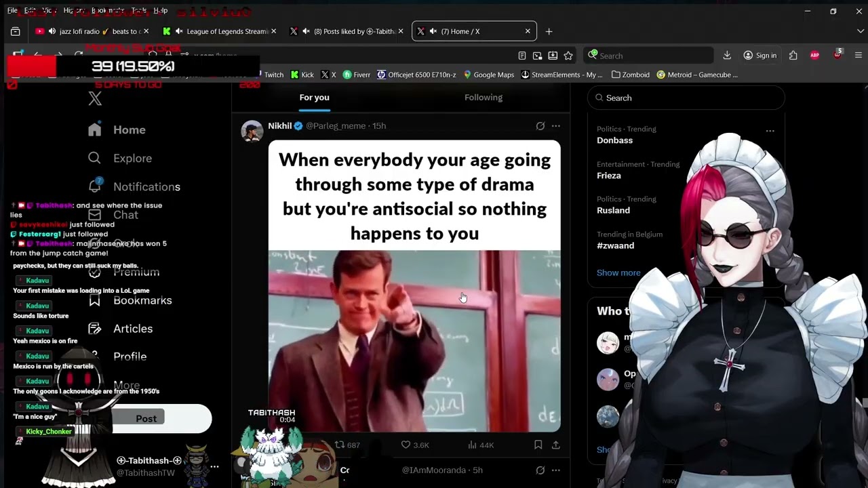Viewport: 868px width, 488px height.
Task: Click Sign in in browser toolbar
Action: coord(760,56)
